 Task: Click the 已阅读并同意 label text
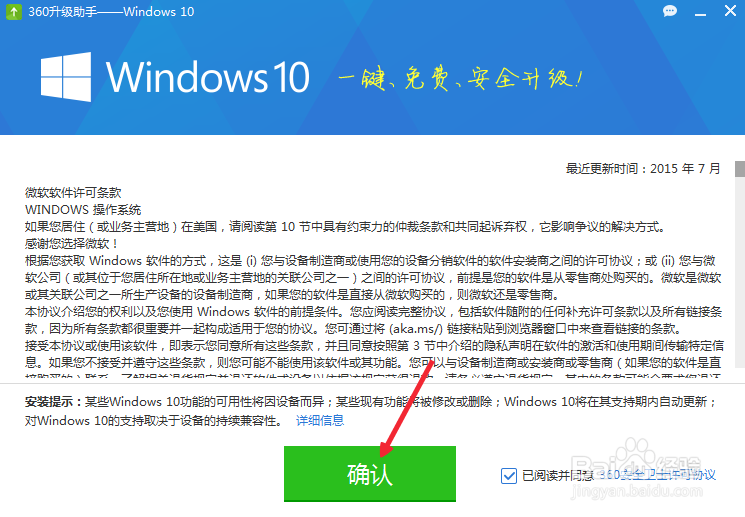(x=557, y=475)
